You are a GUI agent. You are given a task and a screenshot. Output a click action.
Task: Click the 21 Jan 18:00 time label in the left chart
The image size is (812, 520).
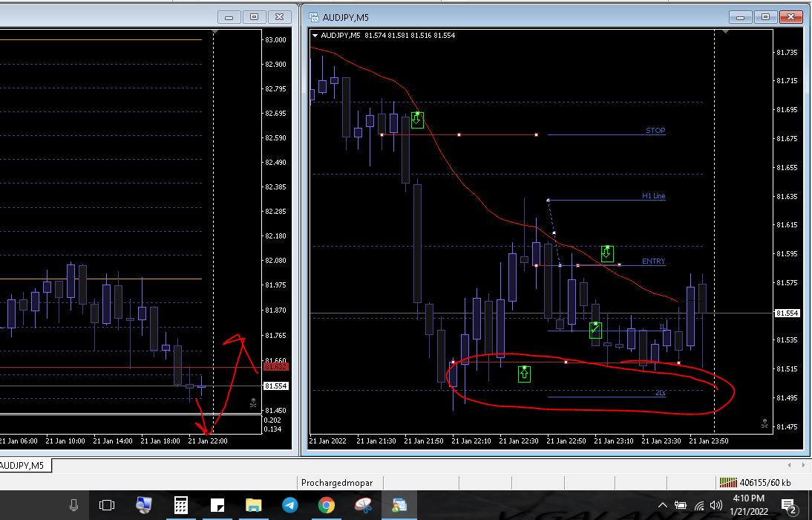[160, 441]
